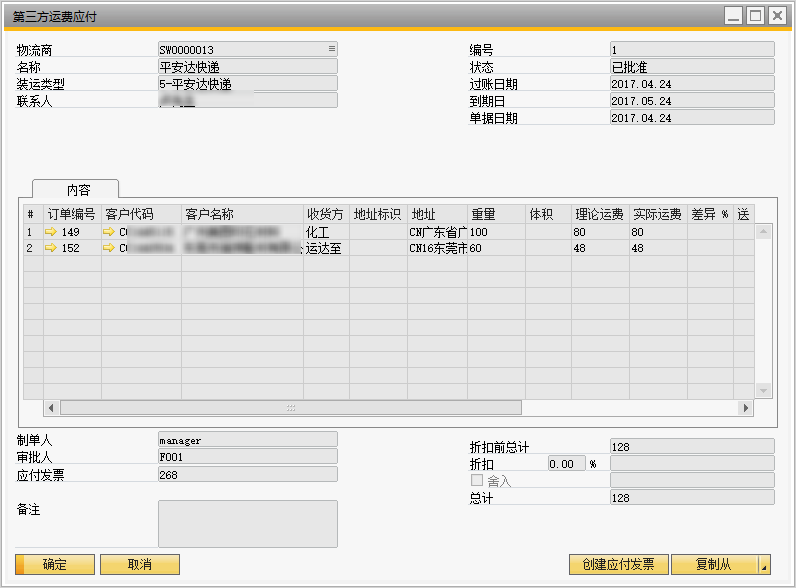
Task: Click into the 备注 text box
Action: coord(247,524)
